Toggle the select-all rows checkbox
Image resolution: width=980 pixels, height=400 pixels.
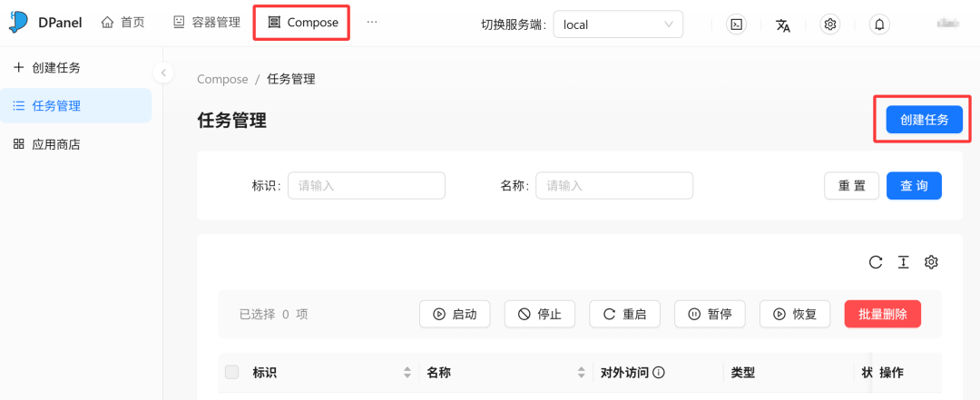click(x=232, y=372)
